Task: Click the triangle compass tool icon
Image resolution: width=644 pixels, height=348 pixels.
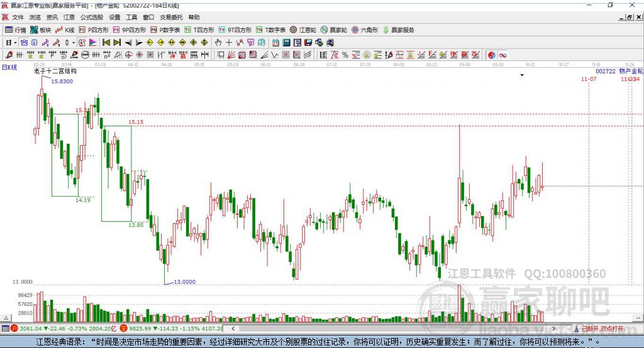Action: point(118,55)
